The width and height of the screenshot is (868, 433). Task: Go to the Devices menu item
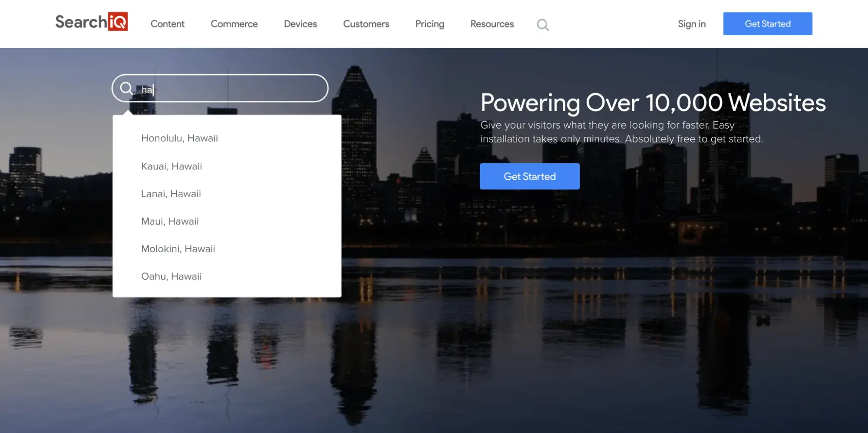coord(300,24)
